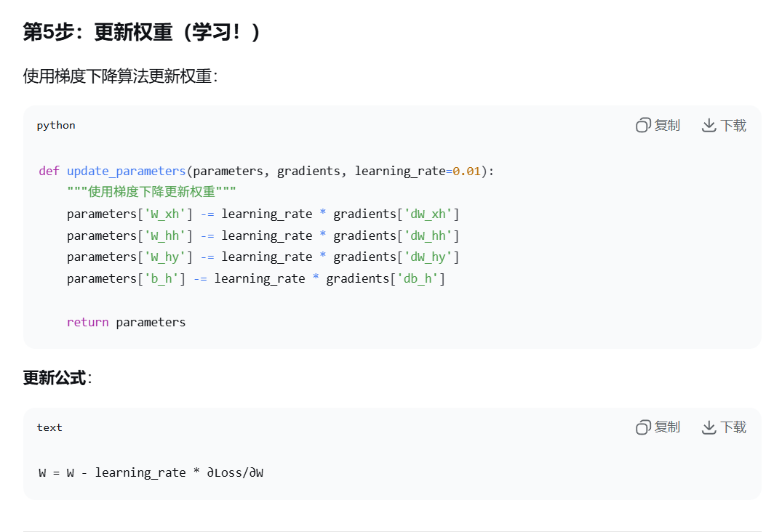Click the copy icon in text block
The height and width of the screenshot is (532, 774).
[643, 427]
